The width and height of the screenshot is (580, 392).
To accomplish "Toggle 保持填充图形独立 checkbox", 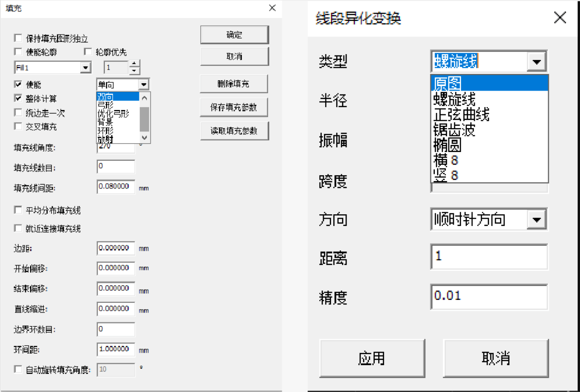I will (x=18, y=38).
